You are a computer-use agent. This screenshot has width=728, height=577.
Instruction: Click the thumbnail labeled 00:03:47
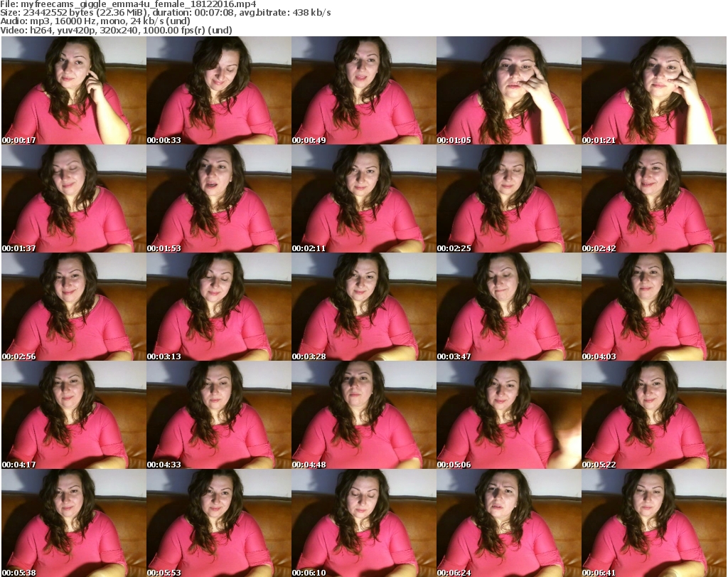pos(508,307)
